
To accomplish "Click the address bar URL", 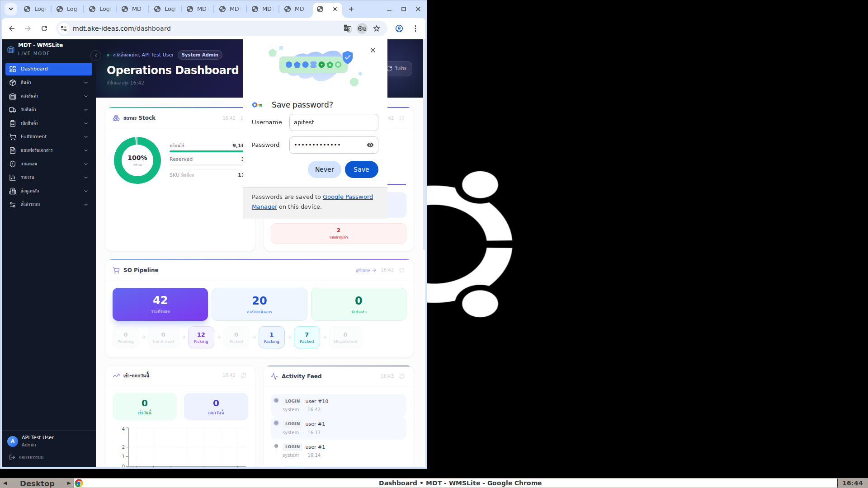I will click(122, 28).
